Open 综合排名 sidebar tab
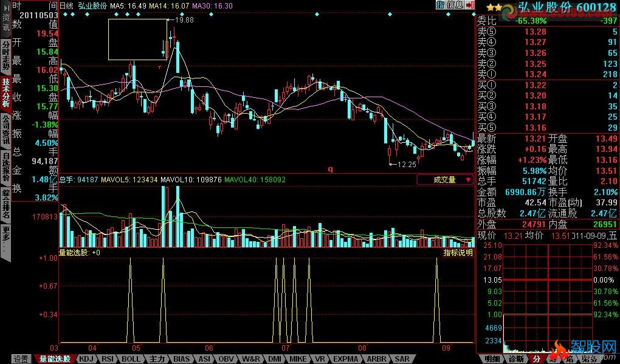 pos(5,204)
